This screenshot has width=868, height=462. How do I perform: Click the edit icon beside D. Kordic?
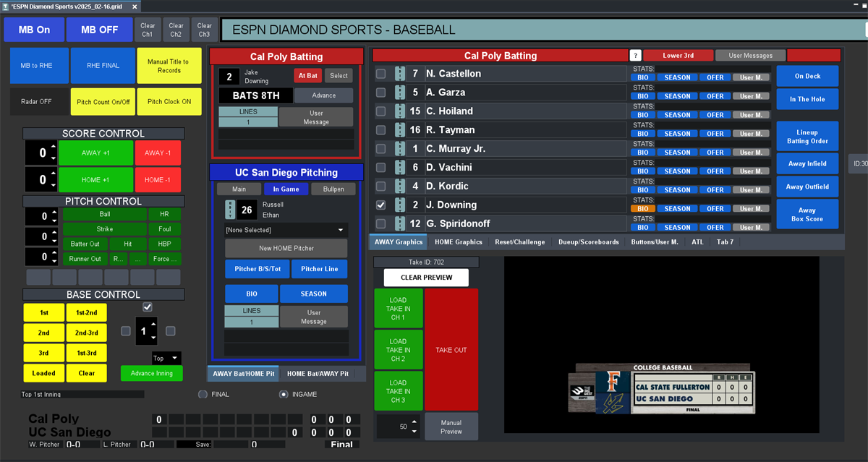click(x=399, y=187)
